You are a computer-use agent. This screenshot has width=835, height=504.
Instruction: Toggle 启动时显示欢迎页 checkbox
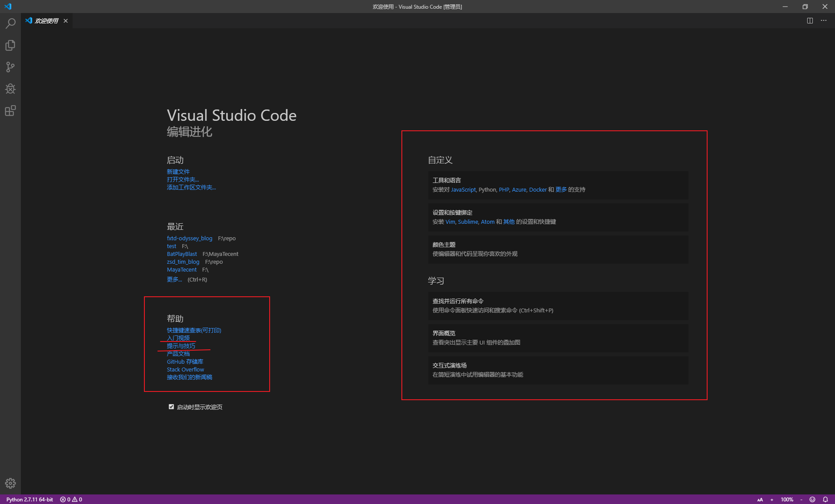click(171, 407)
